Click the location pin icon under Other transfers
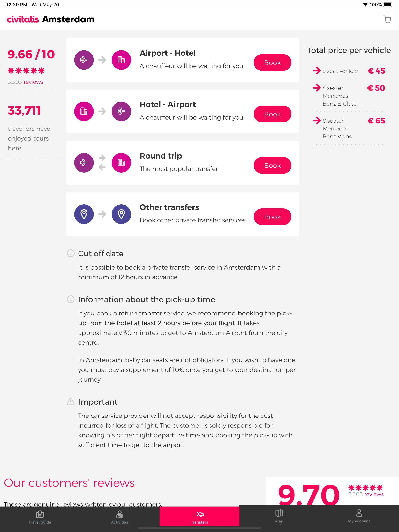The height and width of the screenshot is (532, 399). (84, 214)
